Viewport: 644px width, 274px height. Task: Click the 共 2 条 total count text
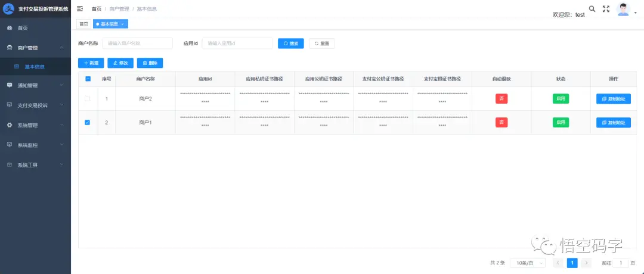(497, 263)
